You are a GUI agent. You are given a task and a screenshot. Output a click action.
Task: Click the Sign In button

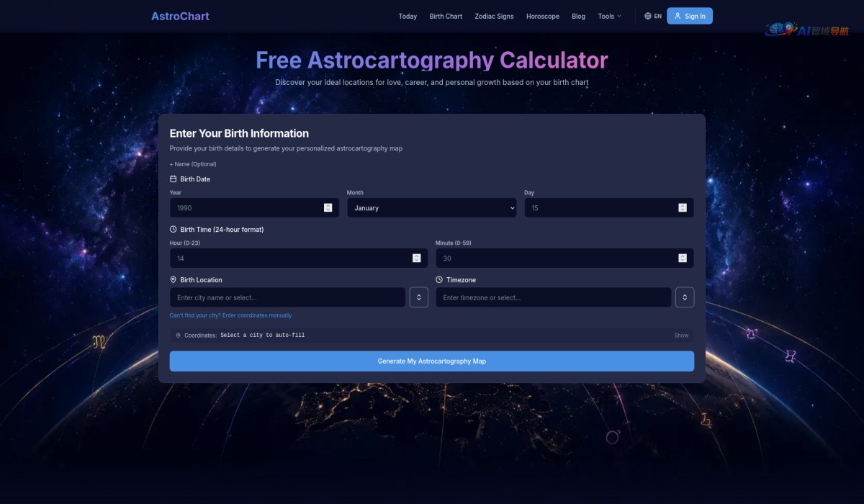pyautogui.click(x=690, y=16)
